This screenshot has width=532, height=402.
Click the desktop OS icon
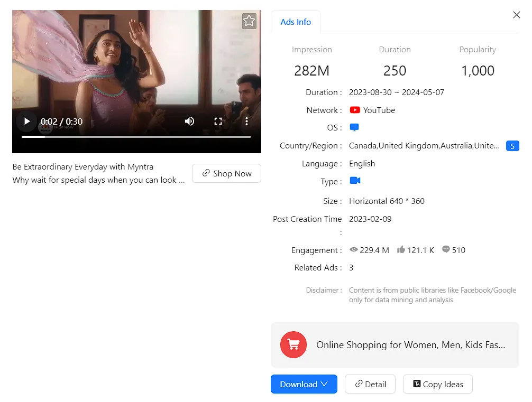pyautogui.click(x=354, y=128)
